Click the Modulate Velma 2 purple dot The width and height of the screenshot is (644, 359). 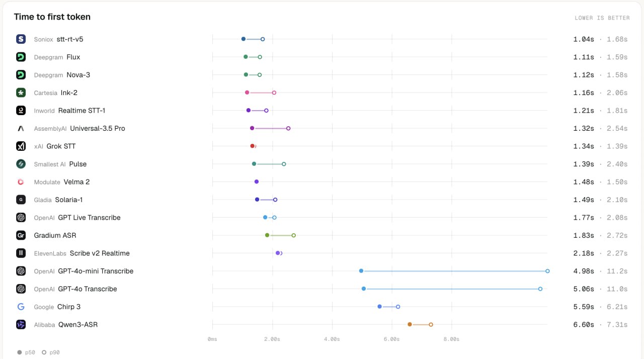[257, 182]
